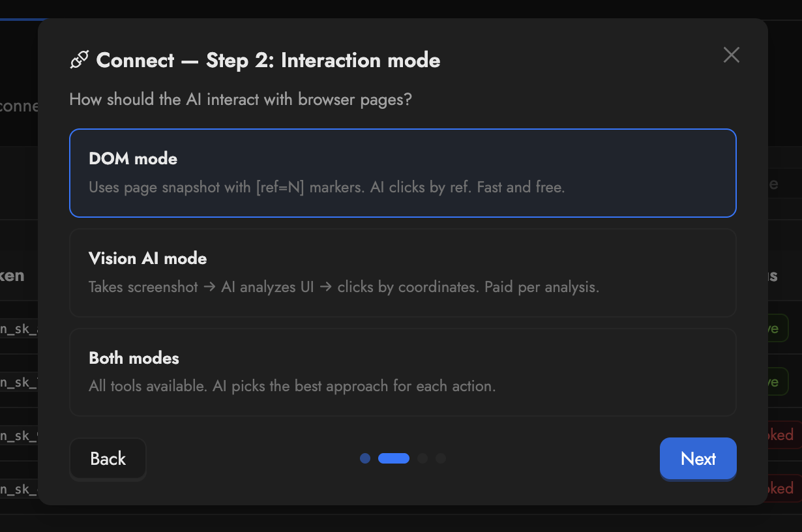The image size is (802, 532).
Task: Click the plug icon beside Connect title
Action: pyautogui.click(x=79, y=61)
